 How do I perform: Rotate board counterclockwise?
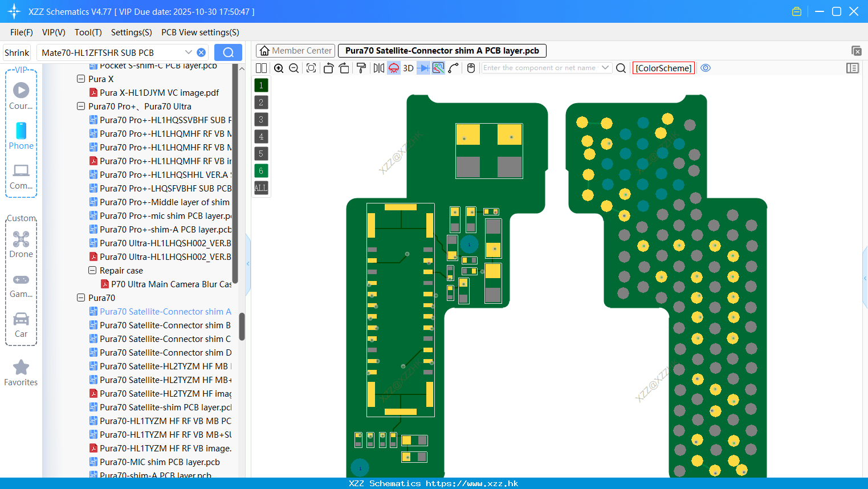328,68
